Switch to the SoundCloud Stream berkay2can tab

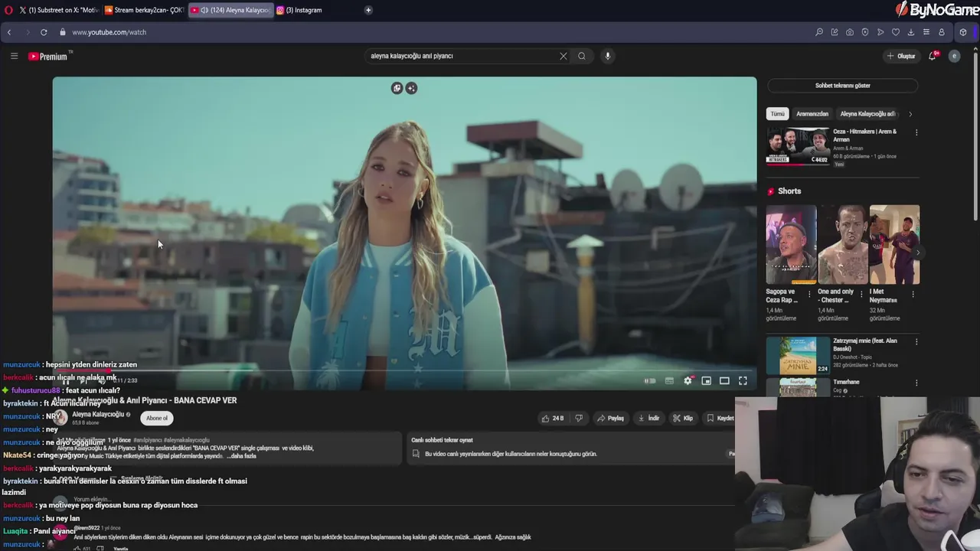145,10
